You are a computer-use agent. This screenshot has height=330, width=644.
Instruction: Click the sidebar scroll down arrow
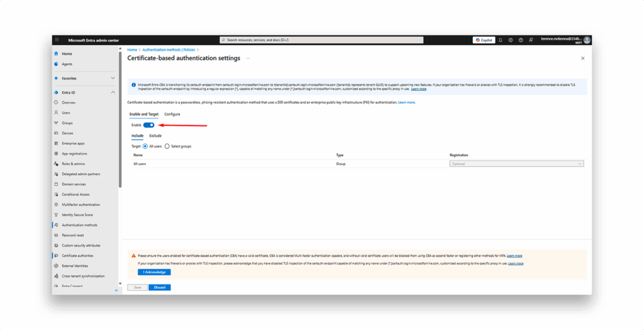point(120,283)
